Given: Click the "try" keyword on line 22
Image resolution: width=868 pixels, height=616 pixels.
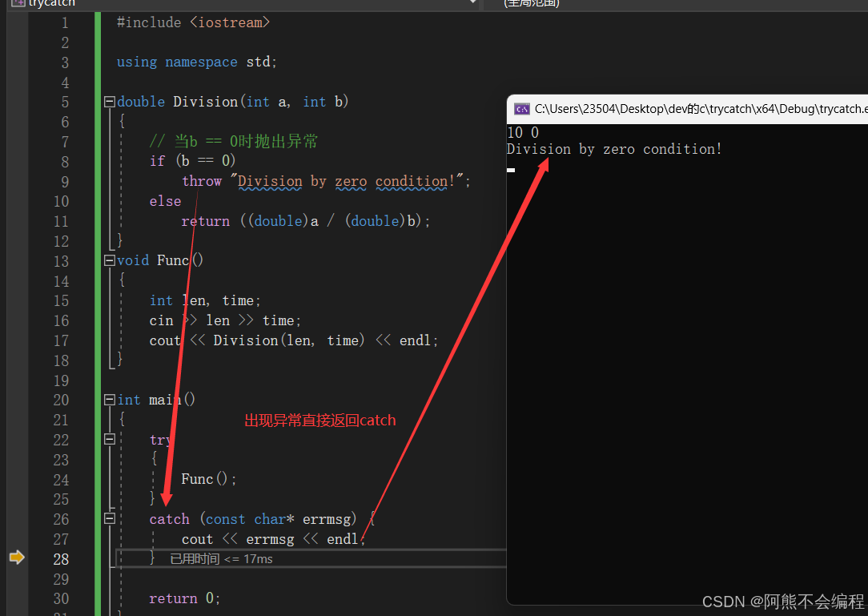Looking at the screenshot, I should [161, 441].
